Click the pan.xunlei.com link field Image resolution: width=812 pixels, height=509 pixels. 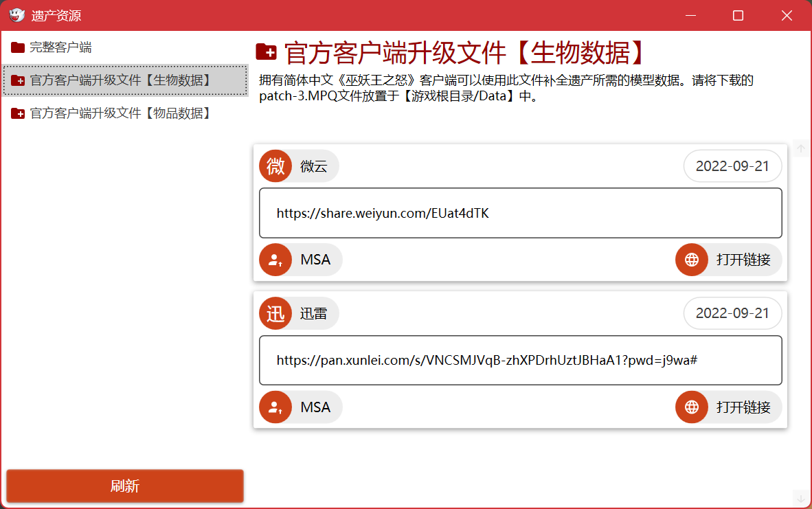coord(521,361)
